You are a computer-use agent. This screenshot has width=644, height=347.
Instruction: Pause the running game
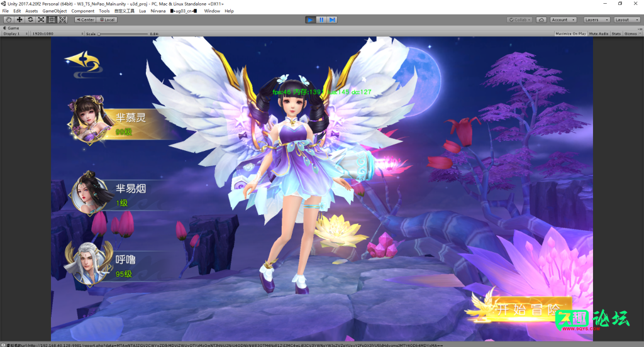pos(321,19)
